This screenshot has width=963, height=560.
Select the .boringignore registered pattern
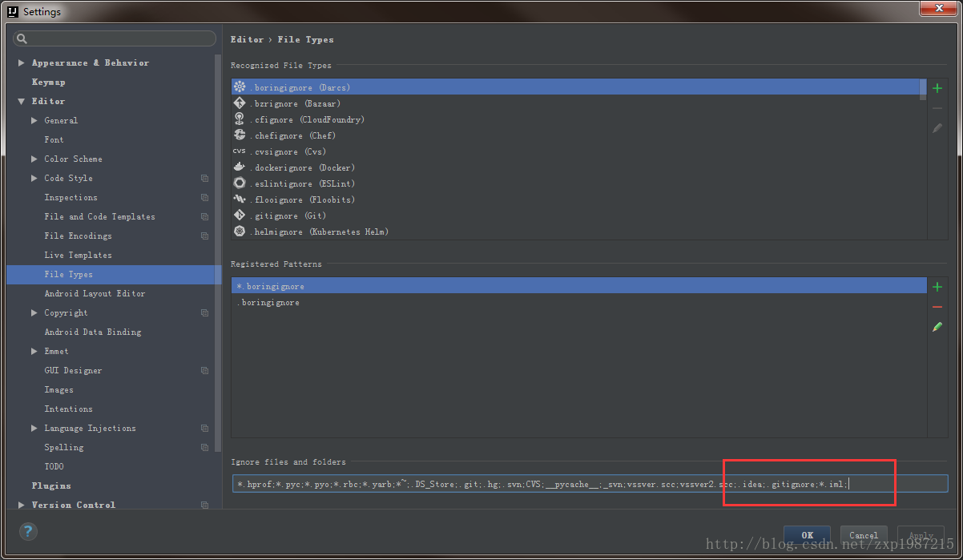click(579, 302)
